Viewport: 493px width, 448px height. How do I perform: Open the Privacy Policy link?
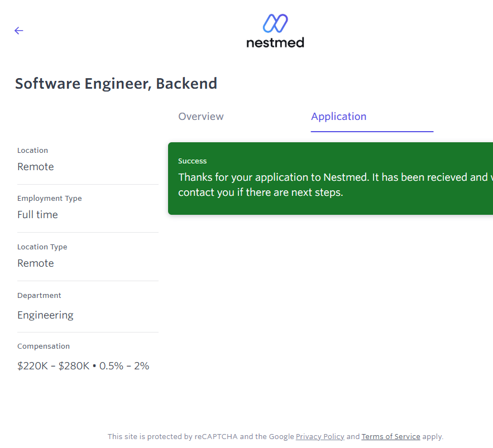tap(320, 437)
